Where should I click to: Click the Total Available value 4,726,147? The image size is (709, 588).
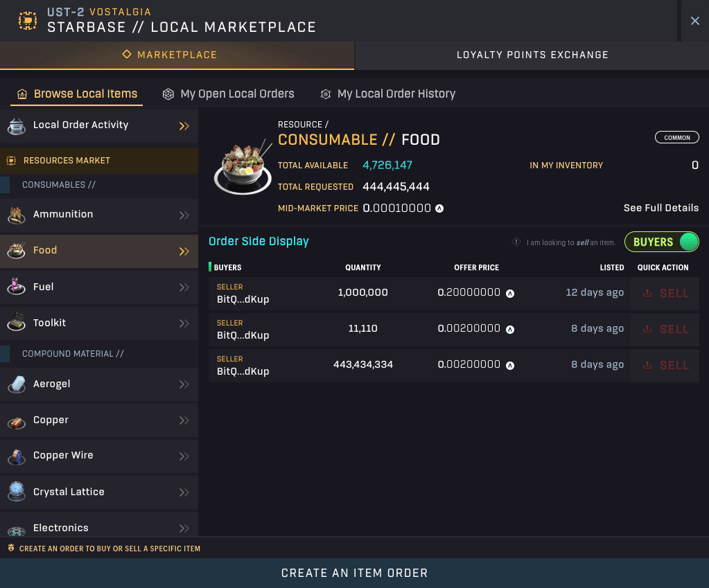(387, 165)
